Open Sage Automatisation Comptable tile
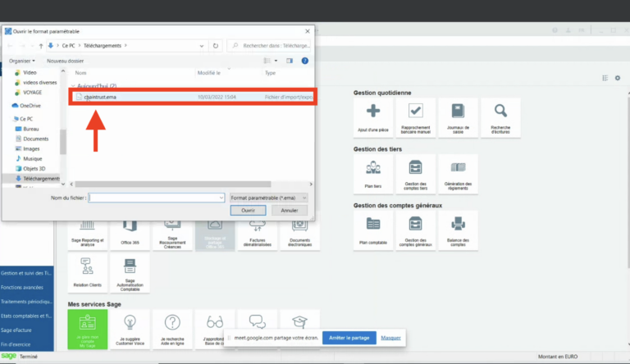630x364 pixels. (x=130, y=273)
